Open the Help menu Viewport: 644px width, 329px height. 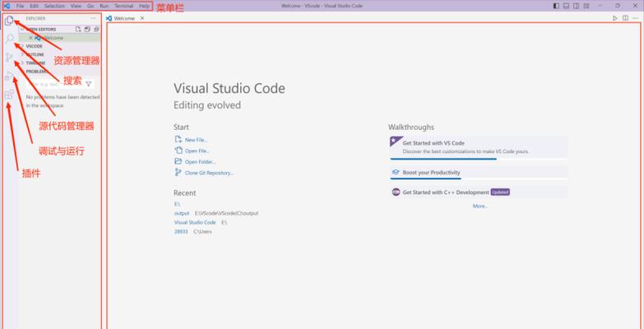pyautogui.click(x=144, y=6)
